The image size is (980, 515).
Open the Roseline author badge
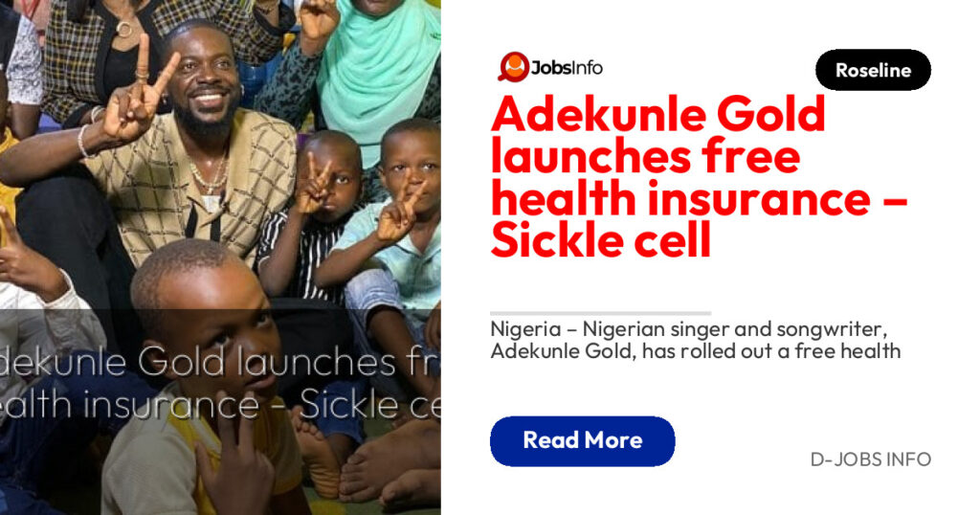click(873, 70)
